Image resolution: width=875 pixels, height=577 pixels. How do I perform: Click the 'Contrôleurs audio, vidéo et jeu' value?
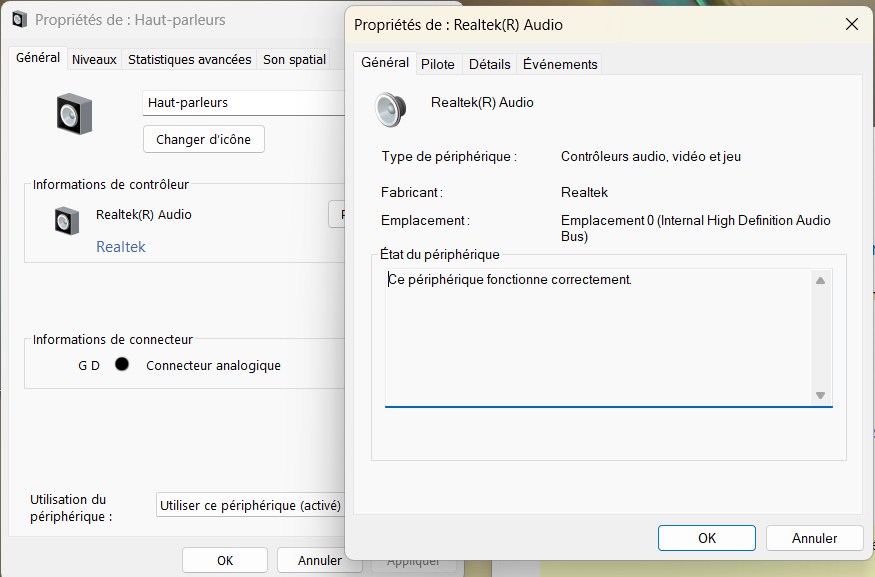651,156
